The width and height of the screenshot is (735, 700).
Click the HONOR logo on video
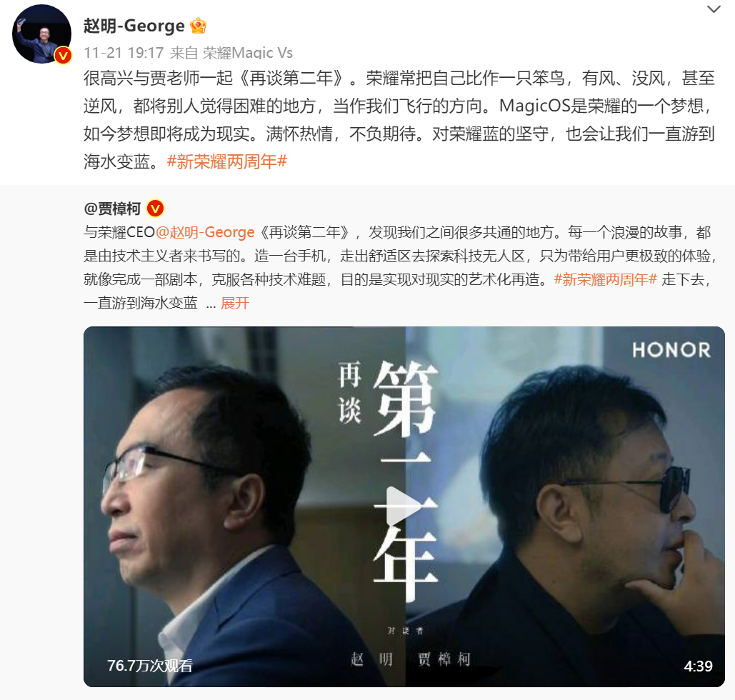671,350
